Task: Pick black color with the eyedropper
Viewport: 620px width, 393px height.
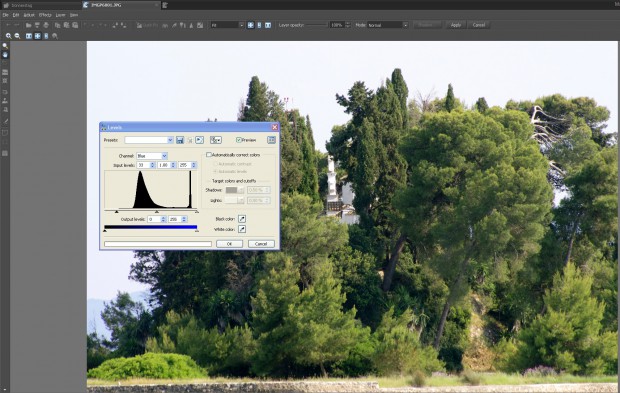Action: coord(242,219)
